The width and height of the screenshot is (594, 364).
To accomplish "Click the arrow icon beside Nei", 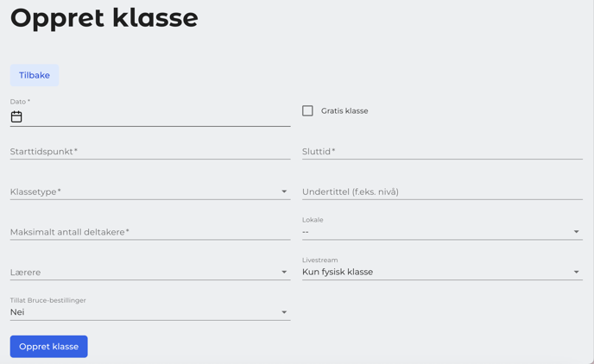I will tap(284, 312).
